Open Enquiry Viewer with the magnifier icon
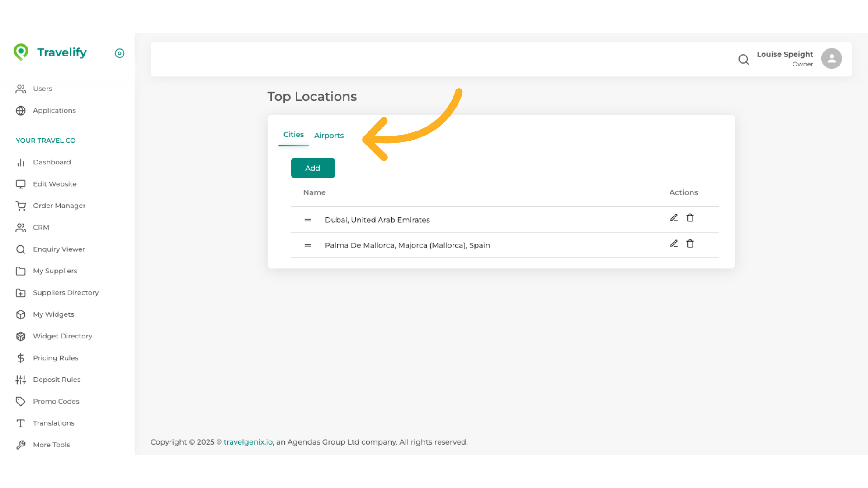Image resolution: width=868 pixels, height=488 pixels. (x=21, y=249)
